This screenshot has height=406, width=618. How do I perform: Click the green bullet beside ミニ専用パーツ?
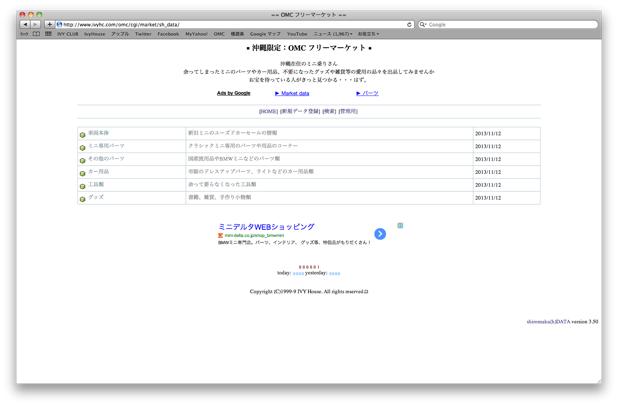click(82, 148)
